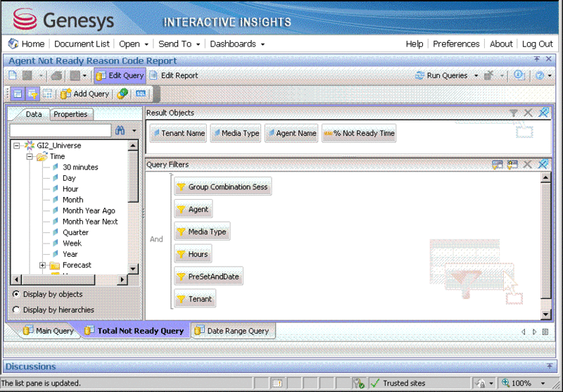563x392 pixels.
Task: Click the new document icon
Action: point(13,75)
